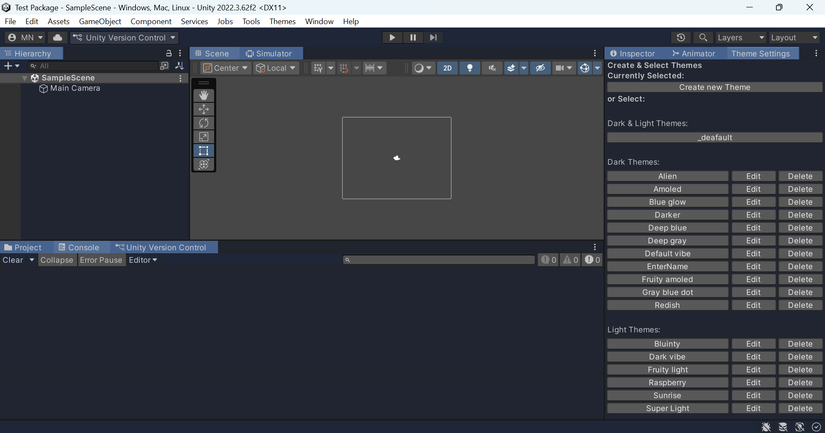Open the Local rotation dropdown

275,68
